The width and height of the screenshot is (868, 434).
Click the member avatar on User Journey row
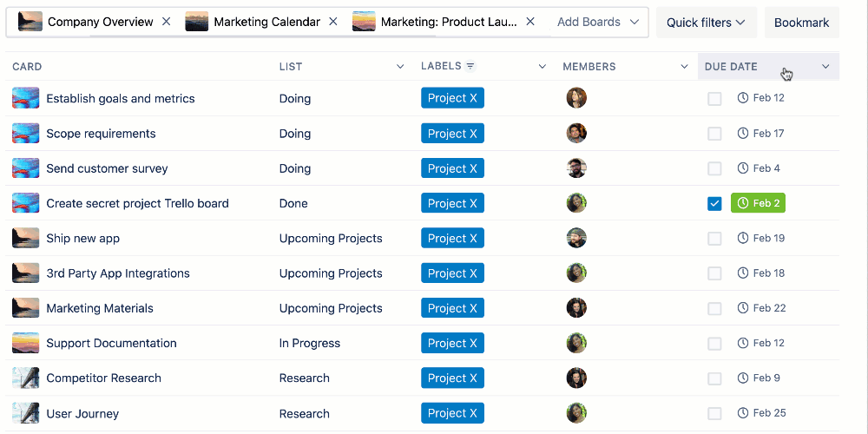tap(576, 413)
